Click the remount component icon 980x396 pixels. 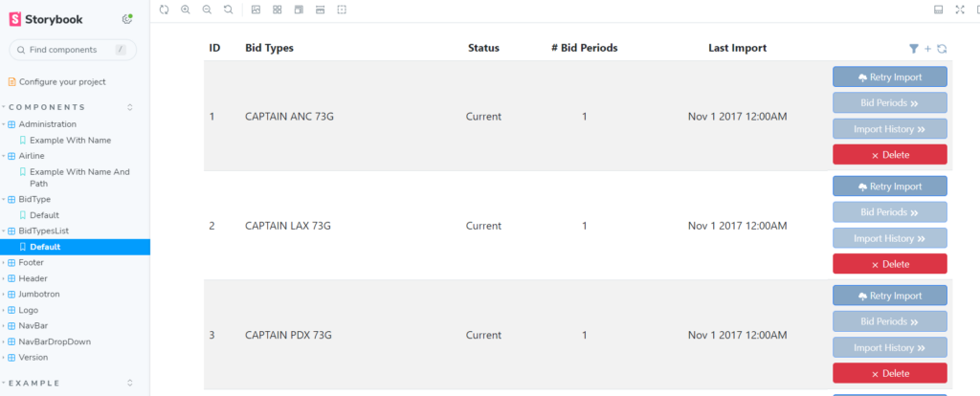coord(165,10)
